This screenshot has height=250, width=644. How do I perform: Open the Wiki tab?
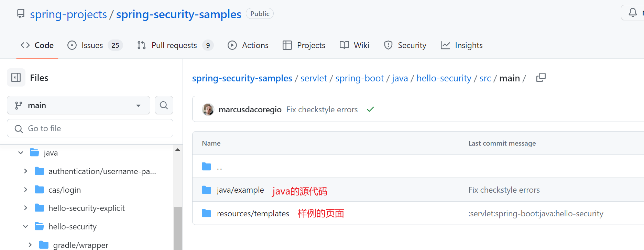(354, 45)
